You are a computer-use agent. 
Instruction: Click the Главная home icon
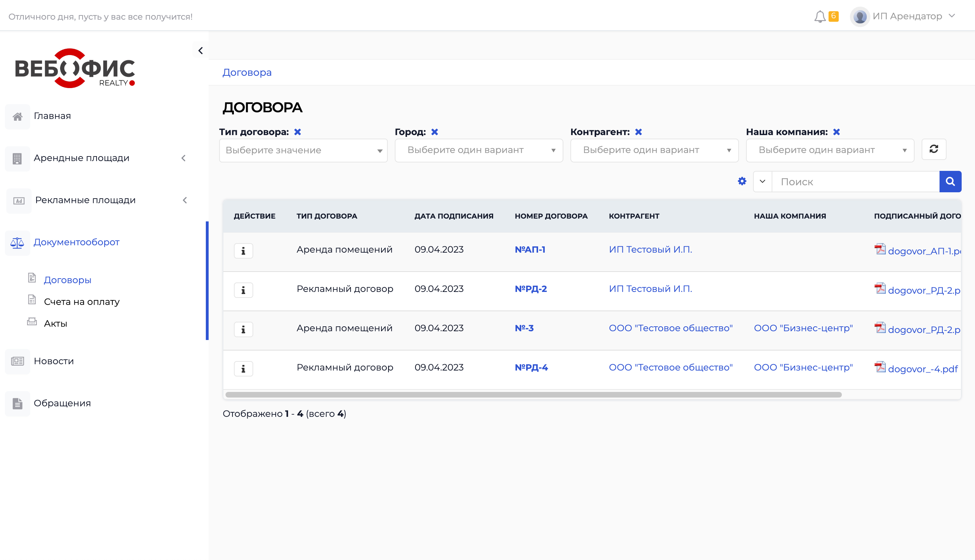coord(17,115)
